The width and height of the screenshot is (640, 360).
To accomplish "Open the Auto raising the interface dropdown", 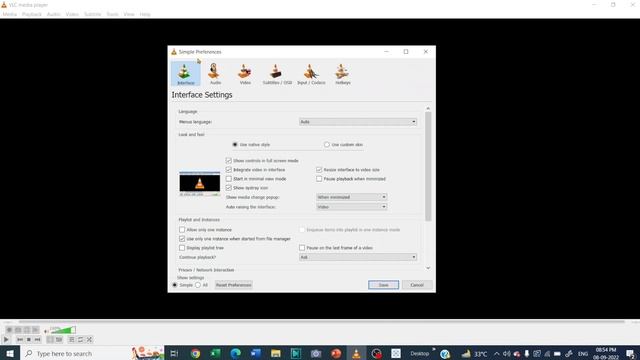I will tap(351, 207).
